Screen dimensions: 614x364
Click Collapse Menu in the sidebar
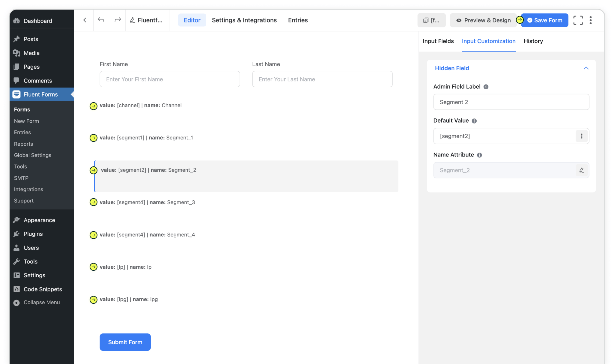[x=41, y=303]
